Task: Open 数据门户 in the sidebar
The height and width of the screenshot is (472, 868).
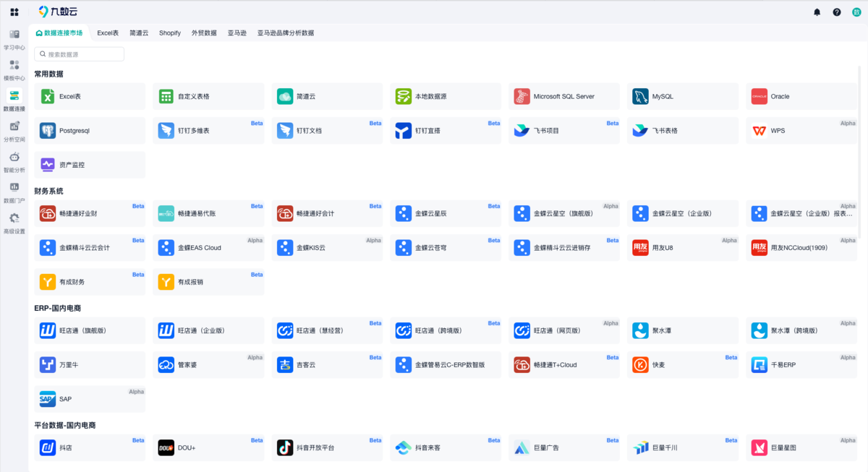Action: click(x=14, y=192)
